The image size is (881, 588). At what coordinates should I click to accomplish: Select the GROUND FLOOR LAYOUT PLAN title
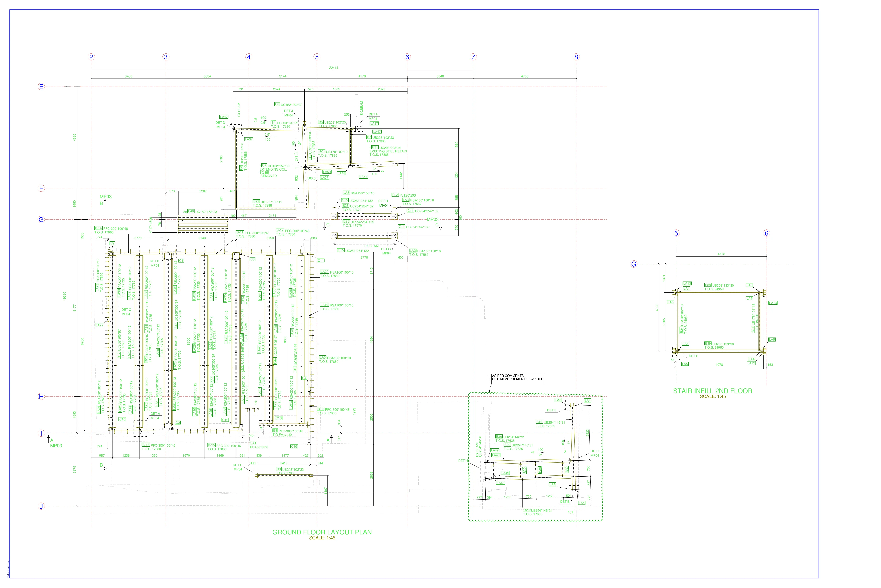[x=322, y=532]
